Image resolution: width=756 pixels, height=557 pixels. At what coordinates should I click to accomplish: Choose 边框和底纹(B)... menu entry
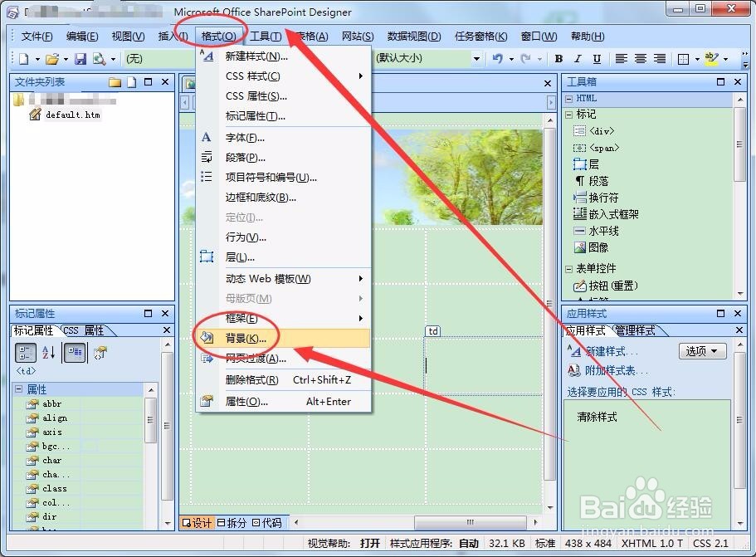pyautogui.click(x=284, y=198)
